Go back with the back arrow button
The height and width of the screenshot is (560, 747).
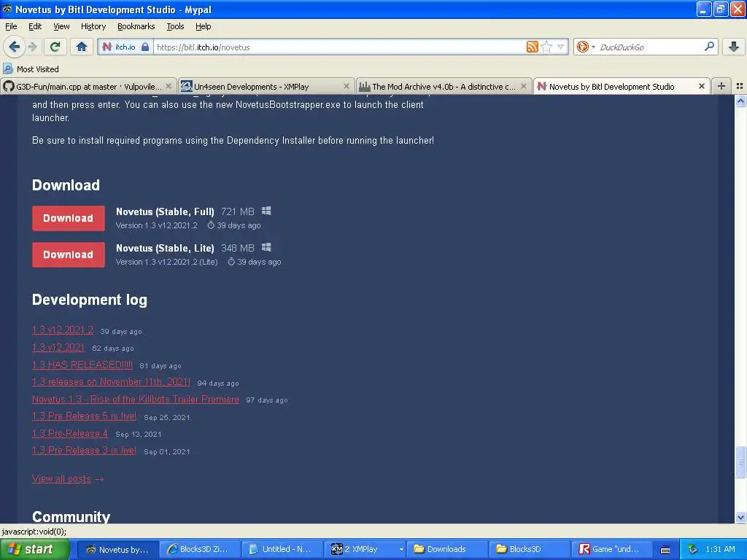point(15,47)
